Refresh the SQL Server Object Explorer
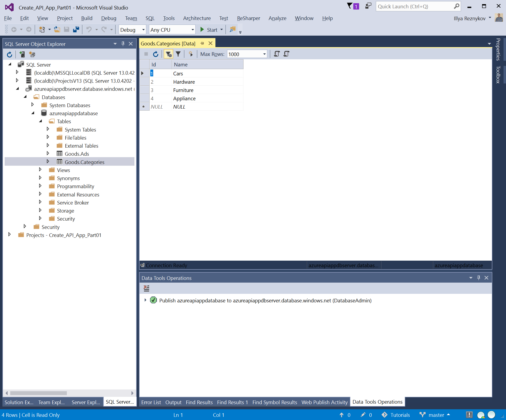The image size is (506, 420). (10, 54)
